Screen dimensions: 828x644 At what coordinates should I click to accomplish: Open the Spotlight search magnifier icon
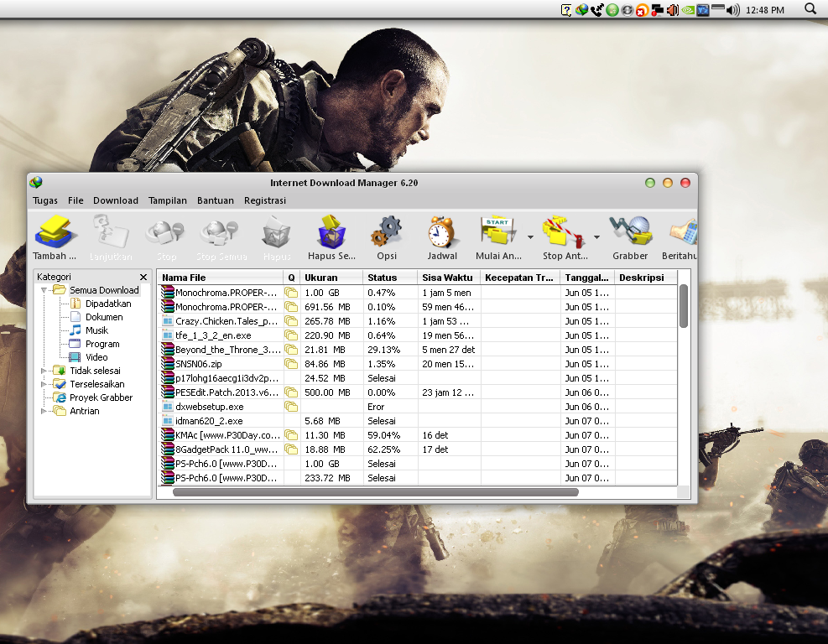pyautogui.click(x=810, y=8)
